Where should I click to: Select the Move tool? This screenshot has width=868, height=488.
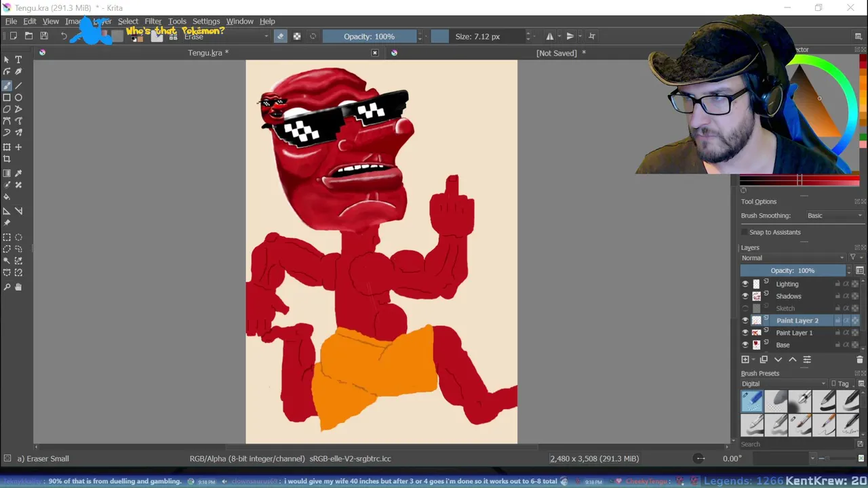[x=18, y=147]
